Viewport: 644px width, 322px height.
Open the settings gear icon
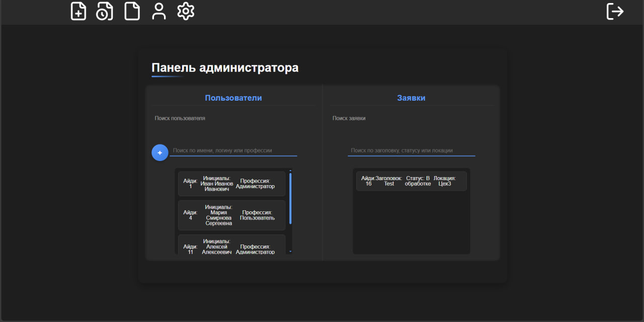click(186, 11)
